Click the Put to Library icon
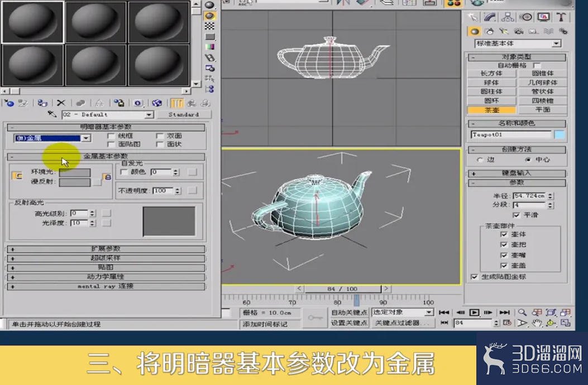588x385 pixels. (119, 103)
